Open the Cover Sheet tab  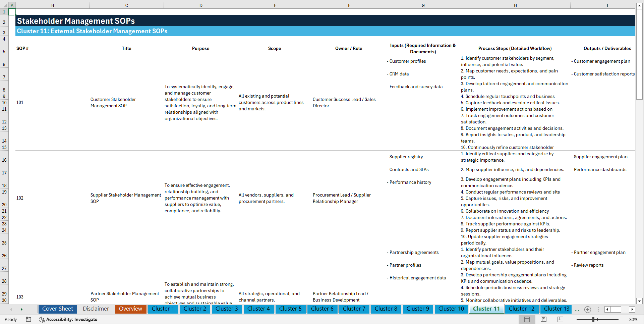[x=58, y=309]
